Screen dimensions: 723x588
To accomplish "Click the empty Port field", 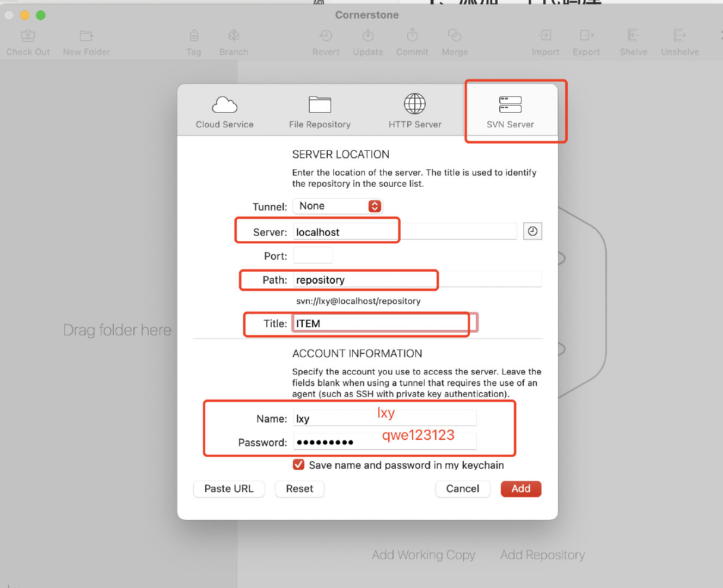I will coord(313,255).
